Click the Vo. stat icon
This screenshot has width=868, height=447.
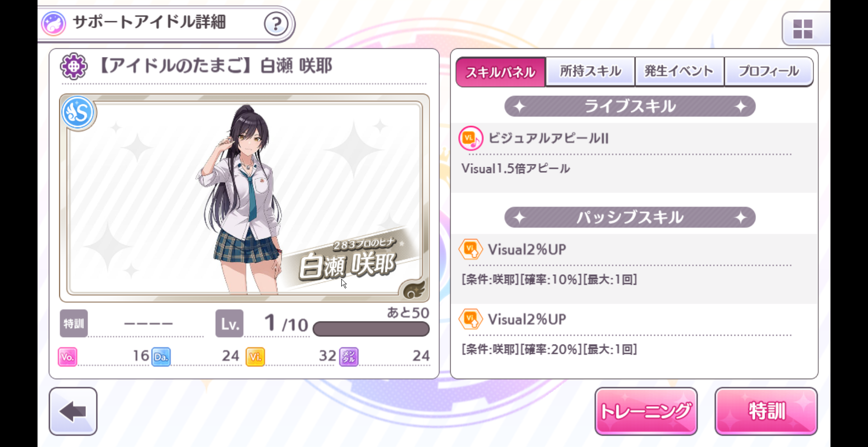(x=67, y=357)
